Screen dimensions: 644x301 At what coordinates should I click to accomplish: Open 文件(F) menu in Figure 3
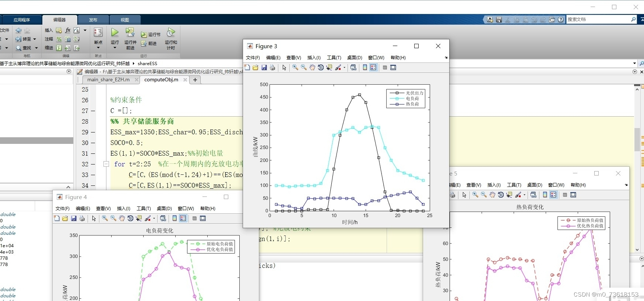pyautogui.click(x=253, y=58)
